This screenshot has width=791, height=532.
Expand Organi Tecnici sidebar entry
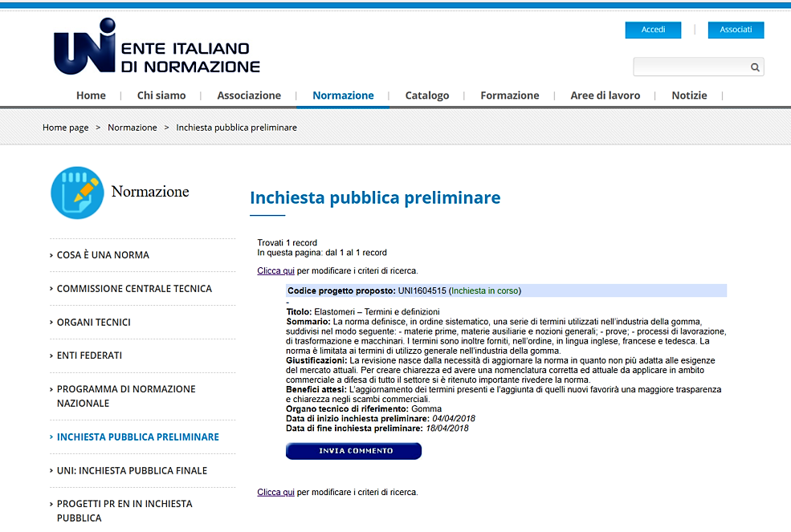pyautogui.click(x=93, y=323)
